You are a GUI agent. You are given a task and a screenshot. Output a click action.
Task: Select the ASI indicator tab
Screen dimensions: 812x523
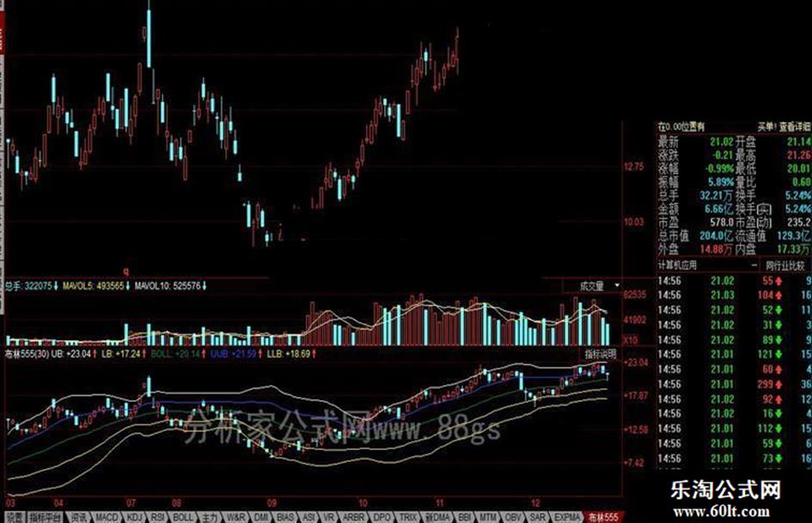(308, 517)
